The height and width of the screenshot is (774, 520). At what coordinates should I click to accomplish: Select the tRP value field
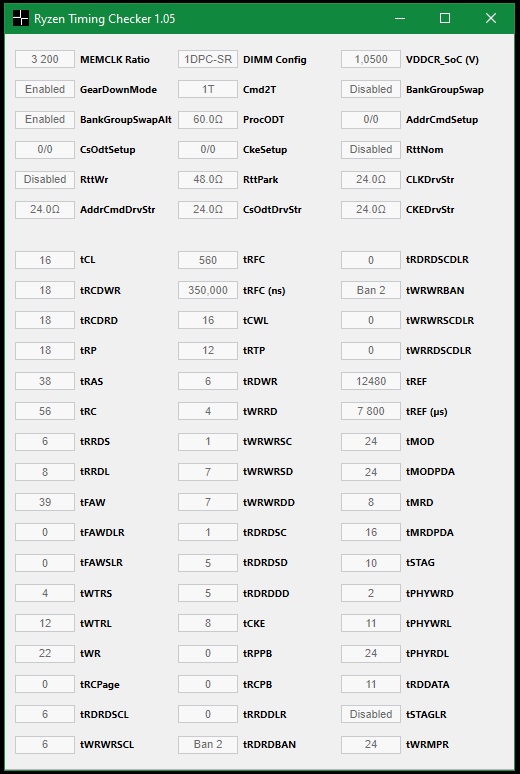click(45, 350)
